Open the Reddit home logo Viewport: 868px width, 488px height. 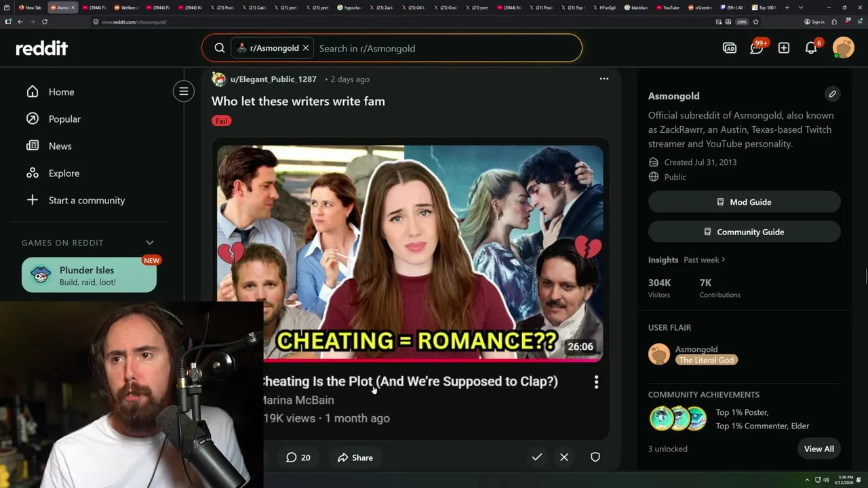click(x=42, y=48)
